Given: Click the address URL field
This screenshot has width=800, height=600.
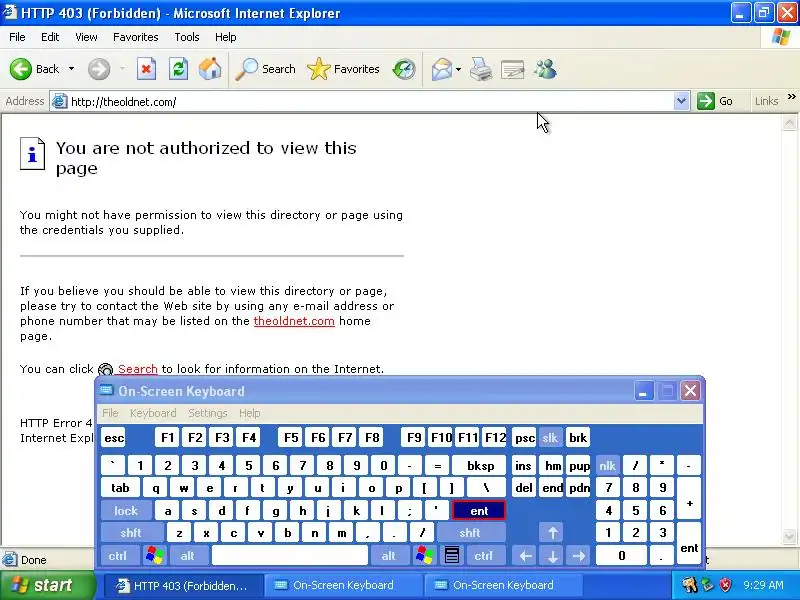Looking at the screenshot, I should pyautogui.click(x=371, y=102).
